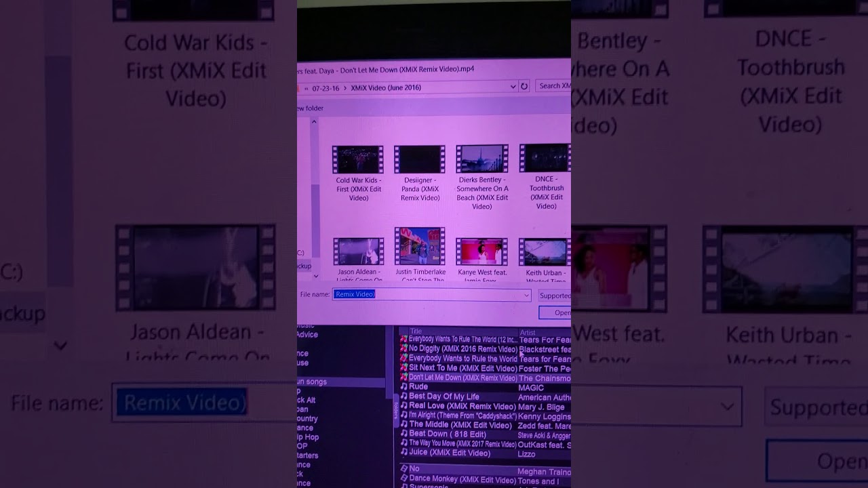Click music note icon beside Beat Down (818 Edit)

click(x=403, y=434)
